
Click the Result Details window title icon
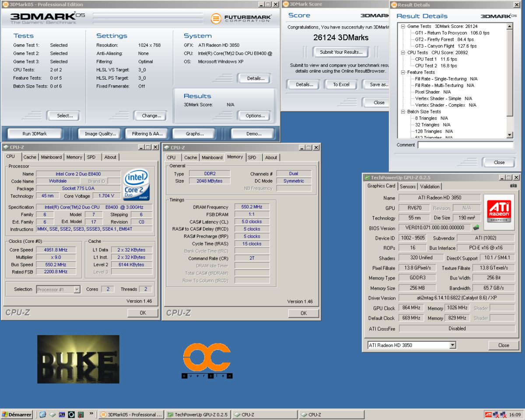(394, 5)
